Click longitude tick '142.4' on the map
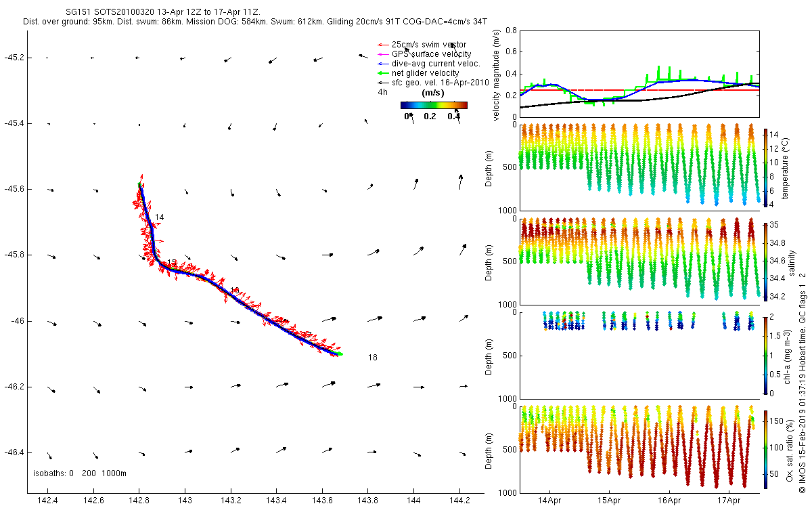Image resolution: width=812 pixels, height=508 pixels. (x=47, y=501)
